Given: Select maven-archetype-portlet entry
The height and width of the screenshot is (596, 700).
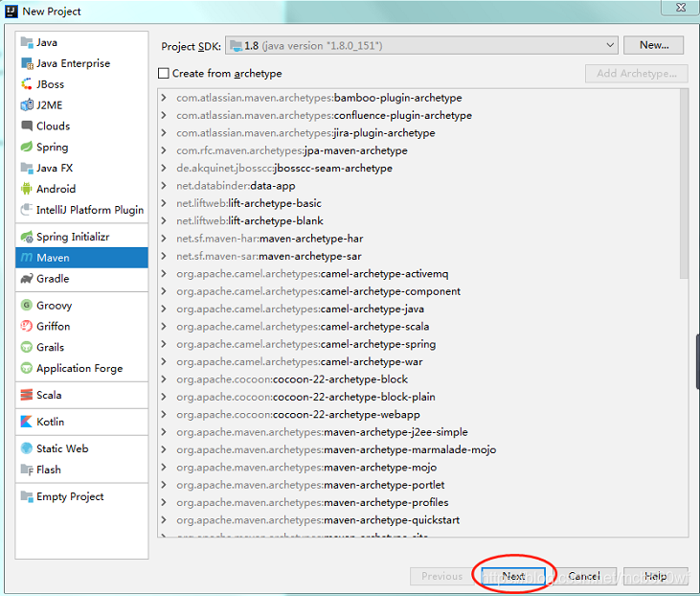Looking at the screenshot, I should point(310,485).
